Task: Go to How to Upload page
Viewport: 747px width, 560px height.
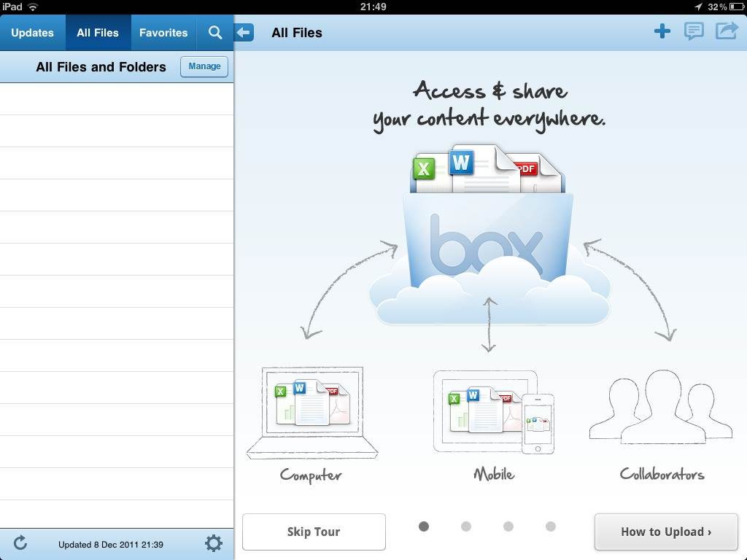Action: coord(666,532)
